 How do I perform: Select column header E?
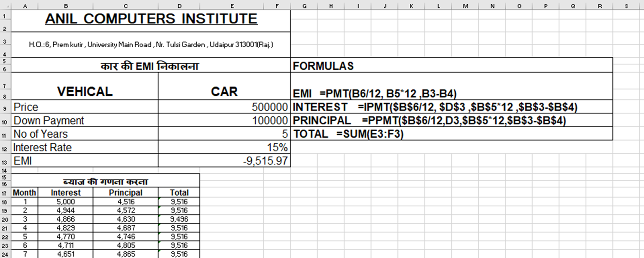click(x=232, y=6)
